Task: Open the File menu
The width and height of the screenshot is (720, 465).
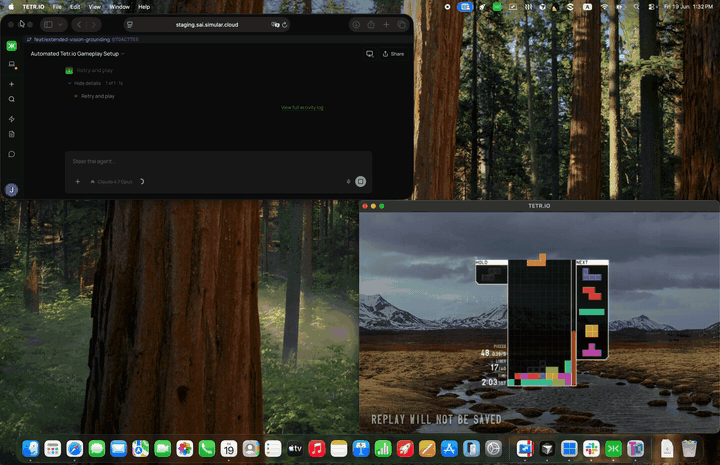Action: click(57, 7)
